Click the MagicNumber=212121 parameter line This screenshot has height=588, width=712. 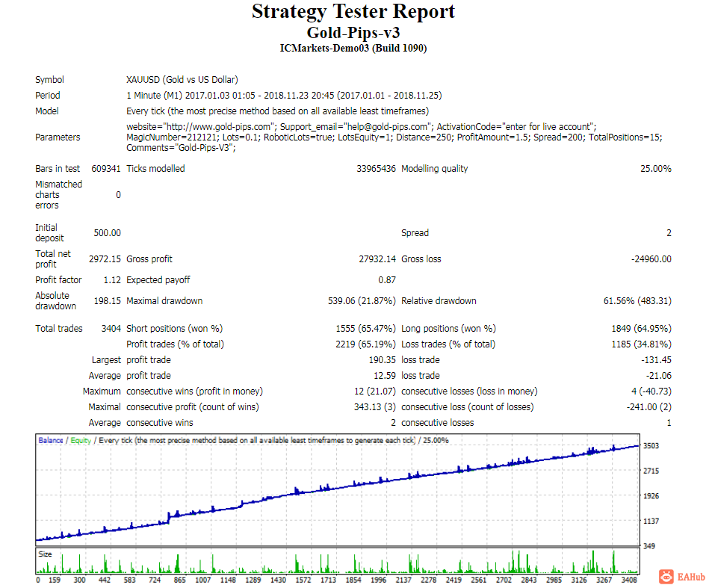click(x=394, y=137)
